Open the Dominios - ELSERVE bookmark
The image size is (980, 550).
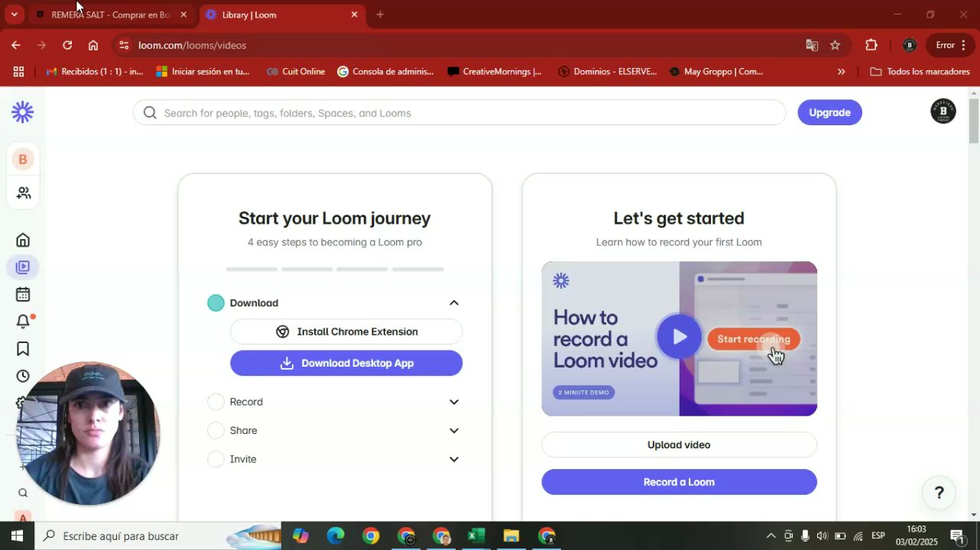(607, 71)
